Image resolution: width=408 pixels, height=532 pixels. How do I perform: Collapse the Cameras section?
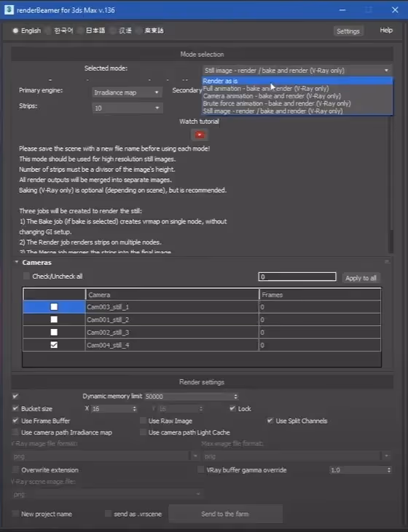coord(17,262)
